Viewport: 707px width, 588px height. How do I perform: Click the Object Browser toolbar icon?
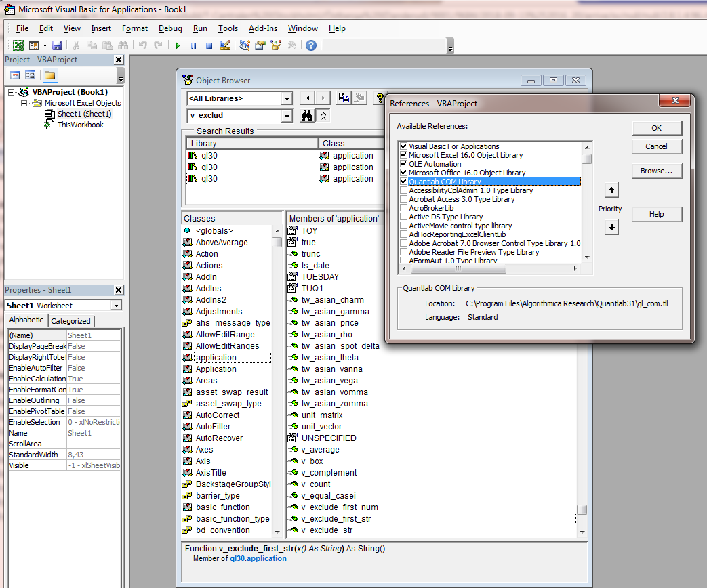click(x=275, y=45)
